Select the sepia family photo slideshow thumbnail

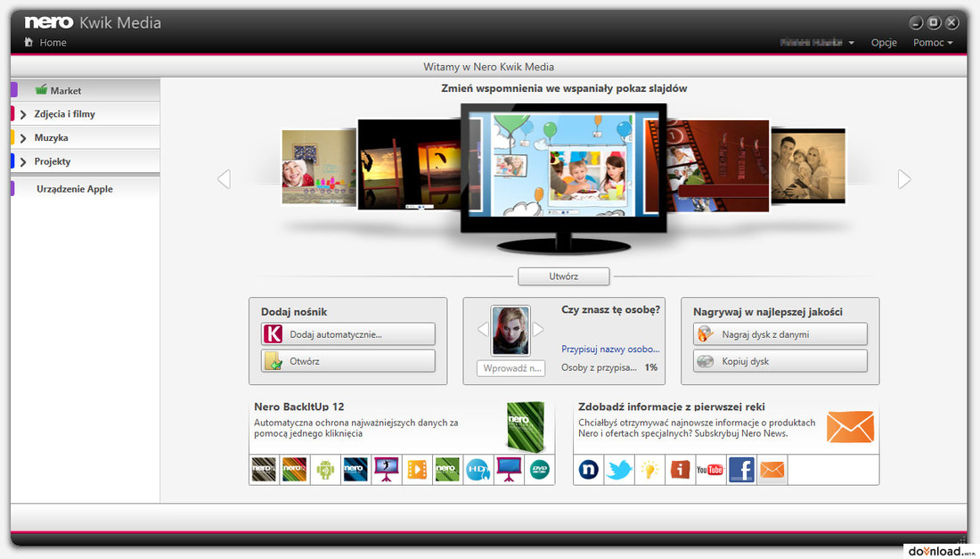808,167
